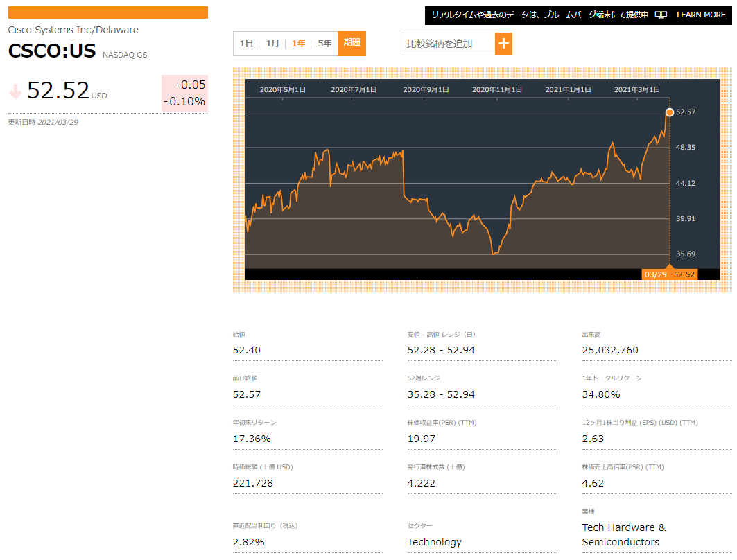The height and width of the screenshot is (560, 737).
Task: Click the 35.69 y-axis label
Action: coord(685,254)
